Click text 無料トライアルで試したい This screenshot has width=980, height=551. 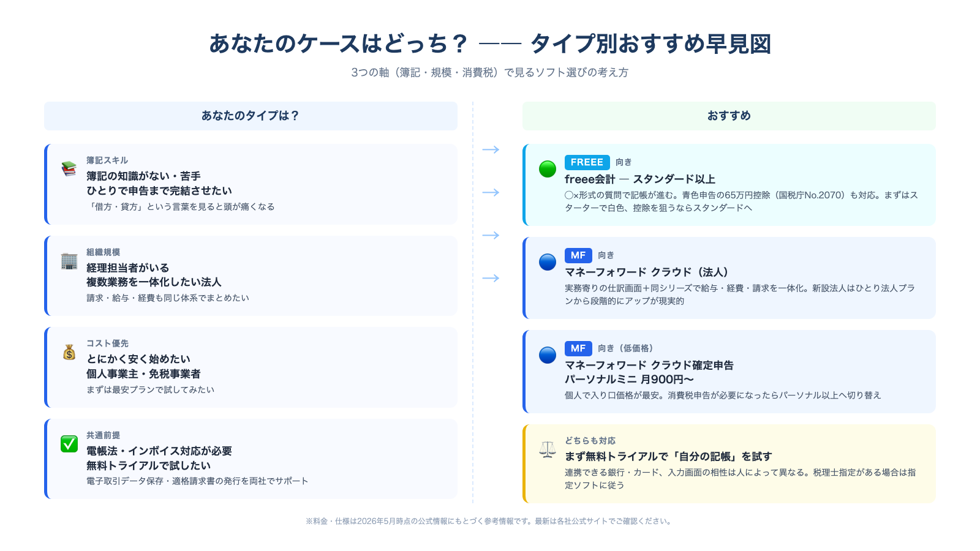coord(149,466)
